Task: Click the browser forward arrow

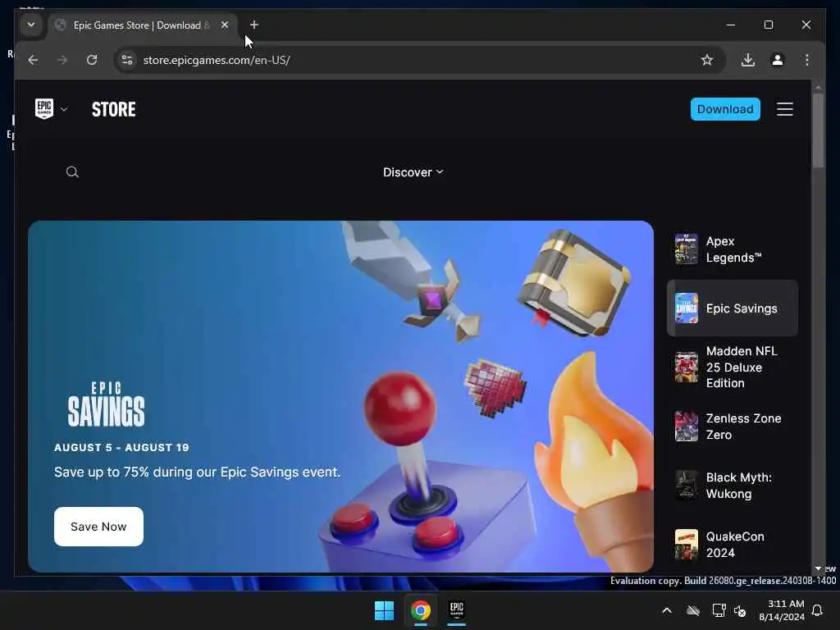Action: click(62, 60)
